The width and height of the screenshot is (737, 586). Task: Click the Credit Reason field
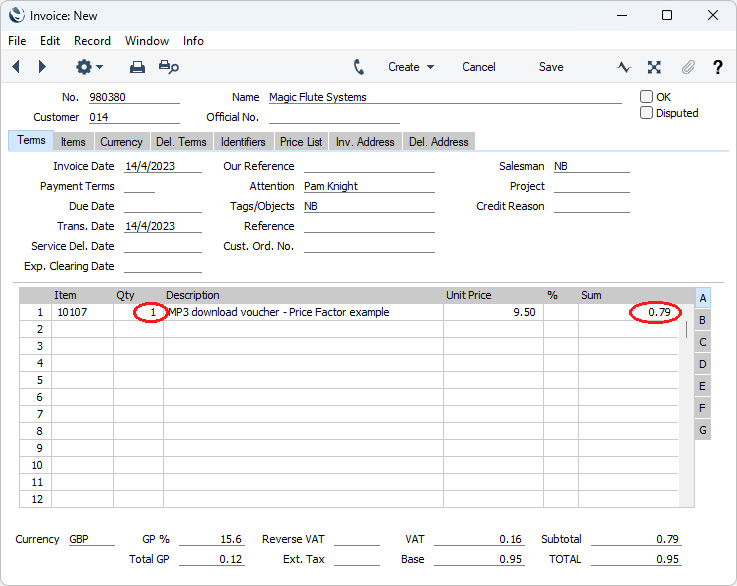pos(591,206)
